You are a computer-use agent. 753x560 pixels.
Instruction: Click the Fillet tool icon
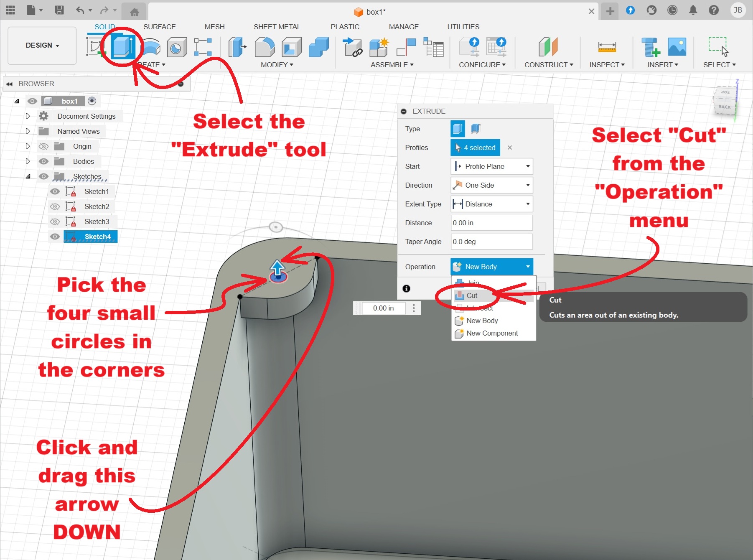tap(265, 47)
